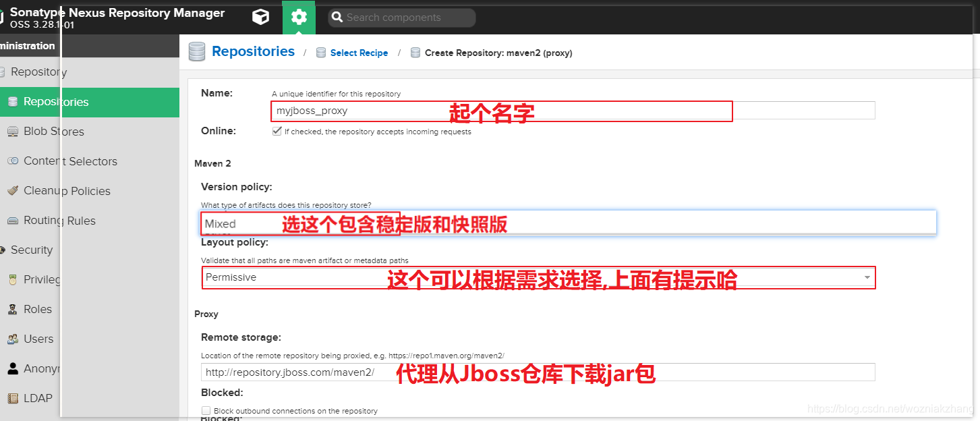This screenshot has height=421, width=980.
Task: Open the Browse components cube icon
Action: (x=260, y=18)
